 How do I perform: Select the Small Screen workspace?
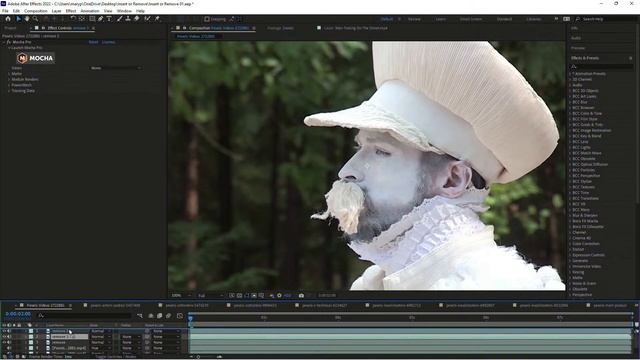click(471, 19)
